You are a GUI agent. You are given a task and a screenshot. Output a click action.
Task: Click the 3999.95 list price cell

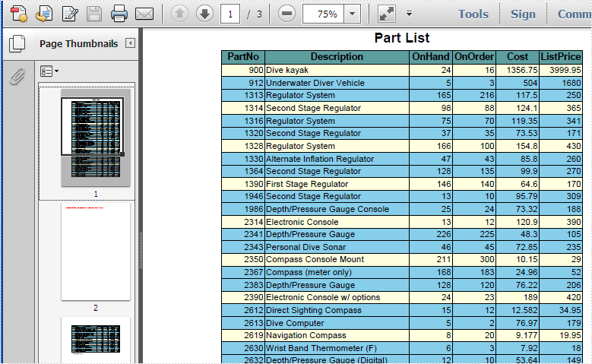(561, 70)
